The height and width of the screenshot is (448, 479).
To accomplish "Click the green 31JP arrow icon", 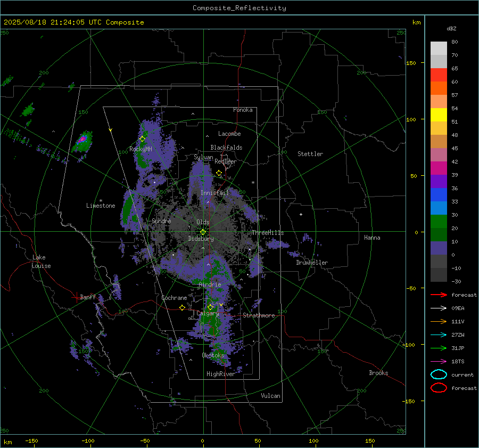I will coord(439,348).
